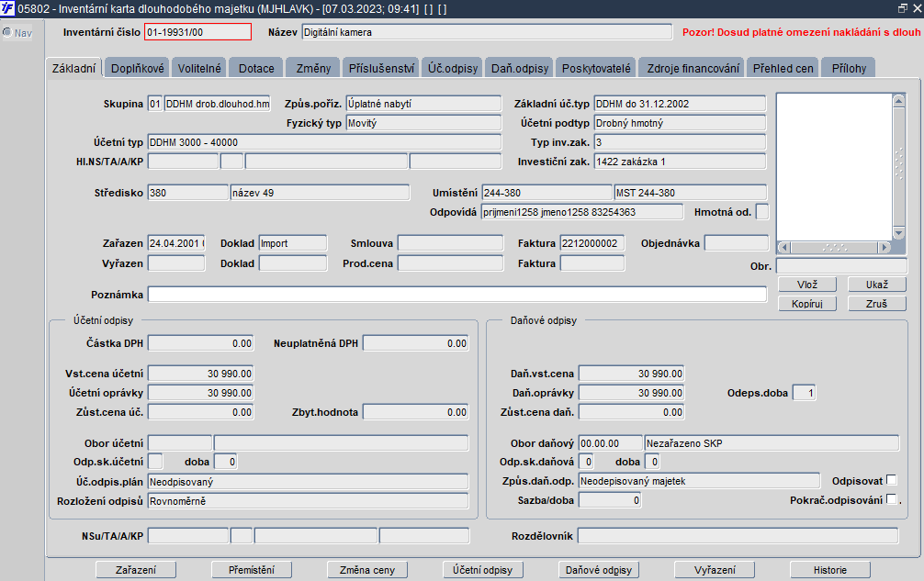Click the iF application icon in title bar
Viewport: 924px width, 581px height.
coord(8,8)
